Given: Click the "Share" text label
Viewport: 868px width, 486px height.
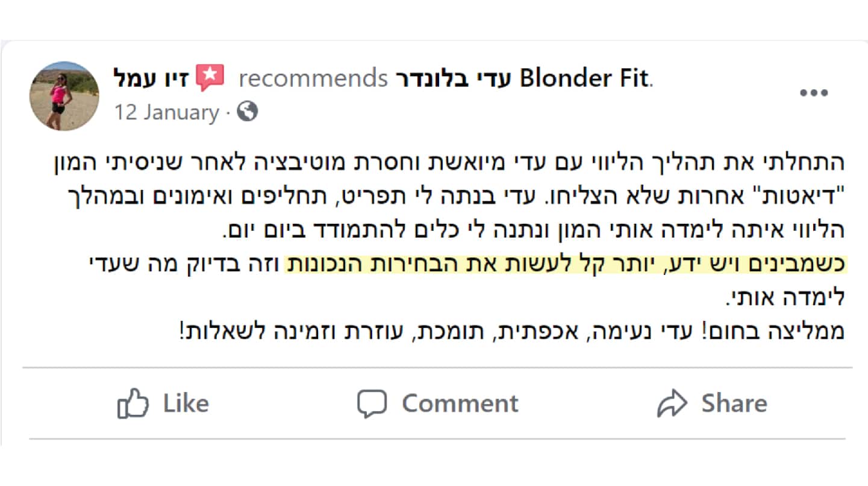Looking at the screenshot, I should coord(734,403).
